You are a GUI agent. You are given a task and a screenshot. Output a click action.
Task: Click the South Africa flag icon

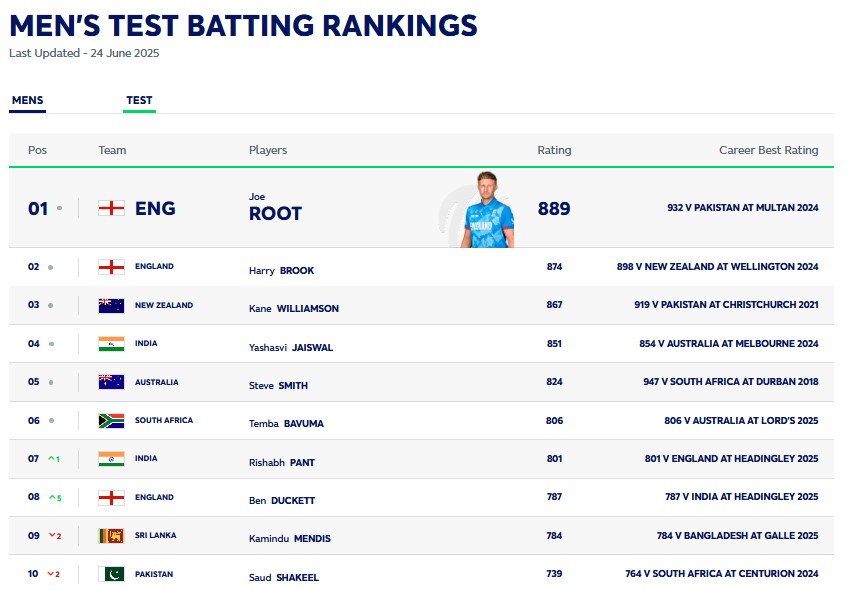coord(111,421)
